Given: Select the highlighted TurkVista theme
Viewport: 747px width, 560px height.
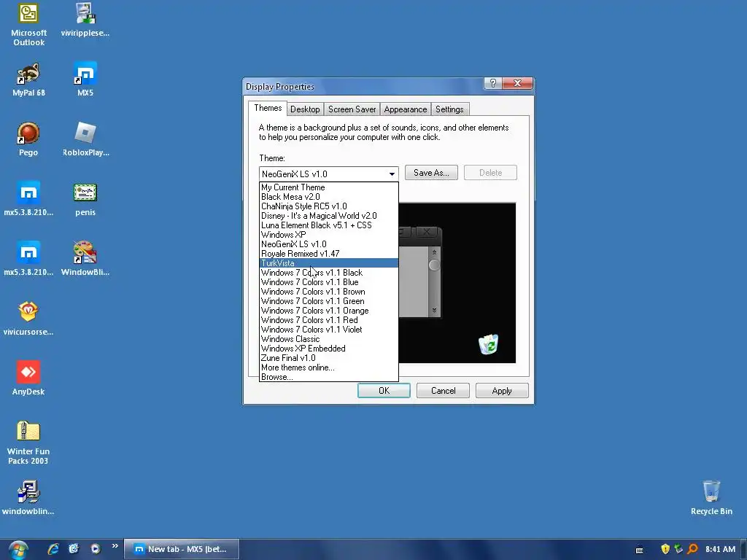Looking at the screenshot, I should pos(329,262).
